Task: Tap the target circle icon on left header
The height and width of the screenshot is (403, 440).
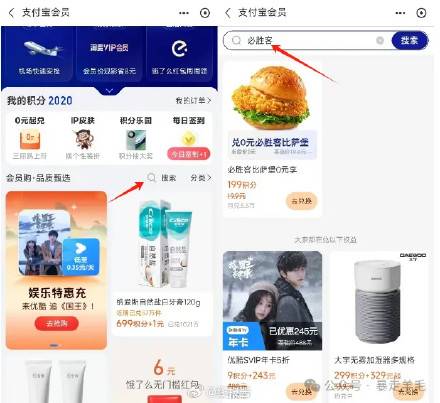Action: (205, 13)
